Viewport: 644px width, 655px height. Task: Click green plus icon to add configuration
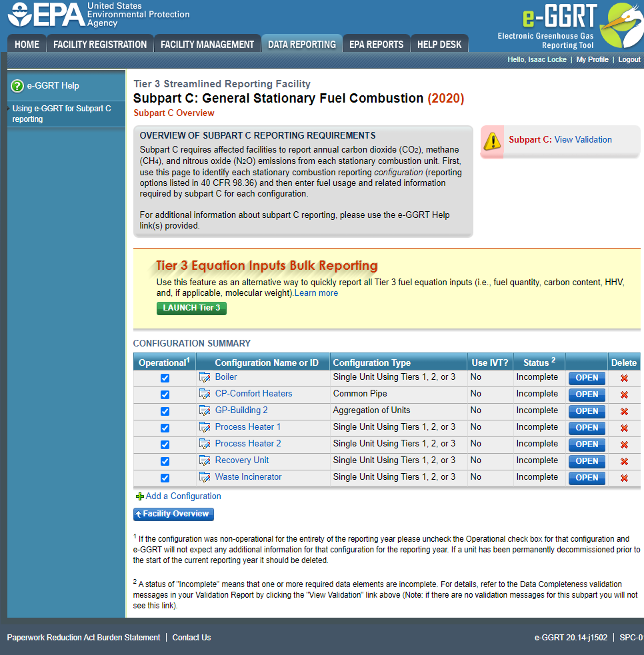coord(140,496)
